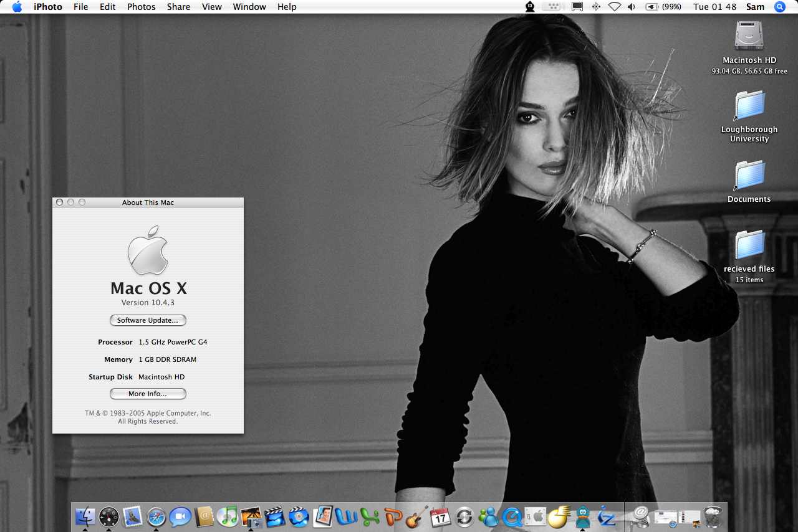The width and height of the screenshot is (798, 532).
Task: Click the Spotlight search icon
Action: tap(779, 7)
